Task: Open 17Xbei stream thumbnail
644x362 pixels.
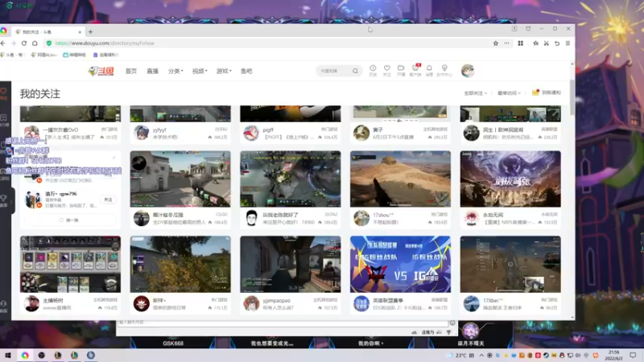Action: [510, 265]
